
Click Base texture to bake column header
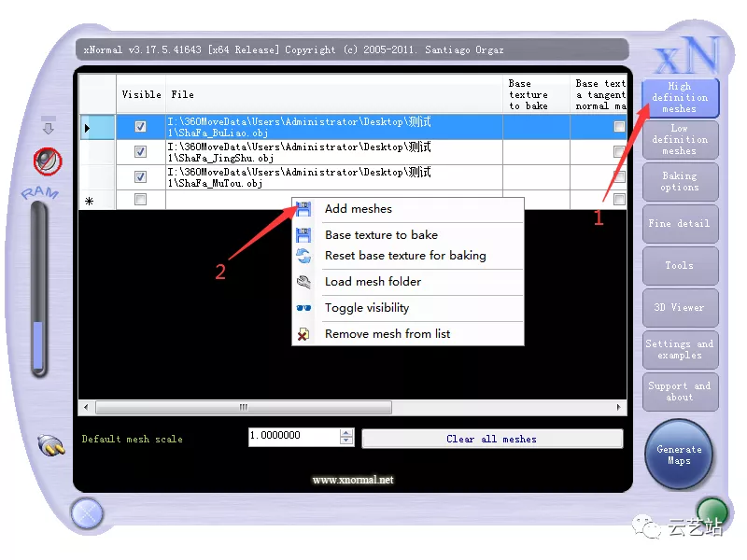click(536, 94)
